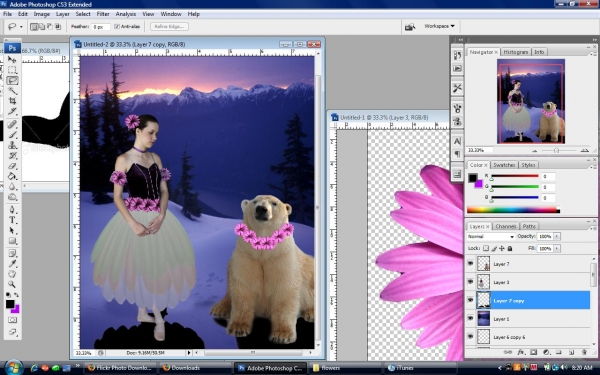The height and width of the screenshot is (375, 600).
Task: Switch to the Channels tab
Action: tap(506, 226)
